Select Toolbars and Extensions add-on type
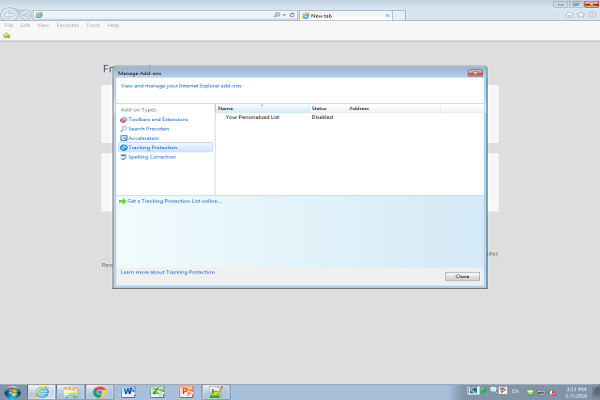This screenshot has width=600, height=400. (x=158, y=119)
